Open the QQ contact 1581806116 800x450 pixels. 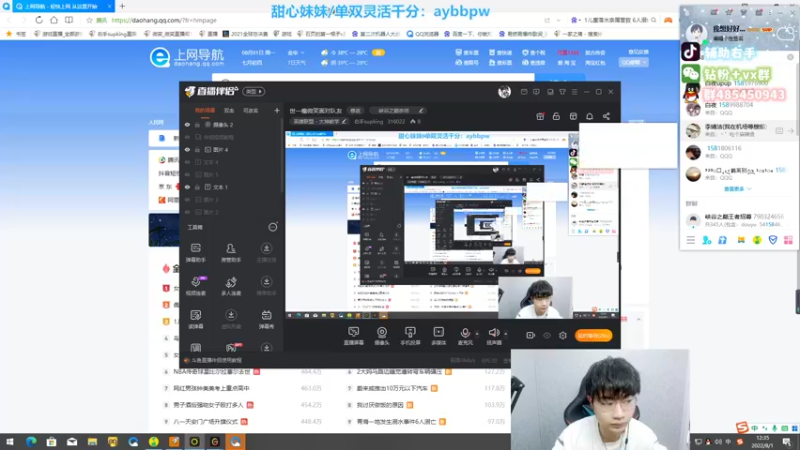[x=737, y=152]
